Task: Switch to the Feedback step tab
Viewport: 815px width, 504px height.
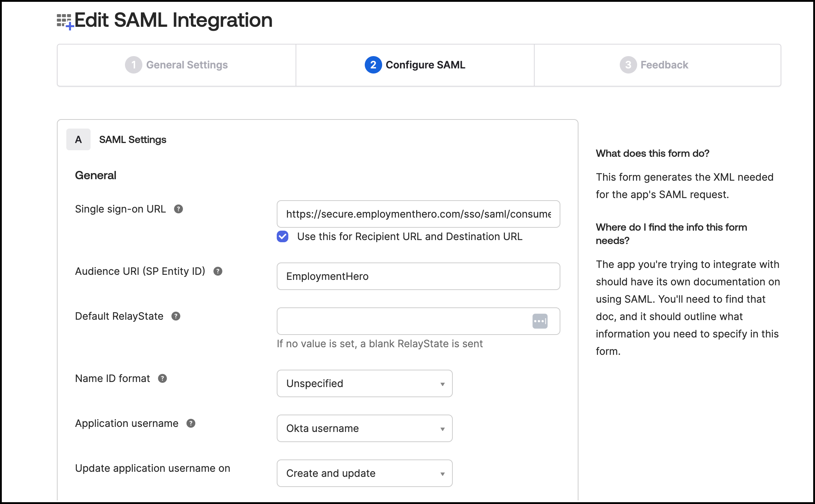Action: click(657, 65)
